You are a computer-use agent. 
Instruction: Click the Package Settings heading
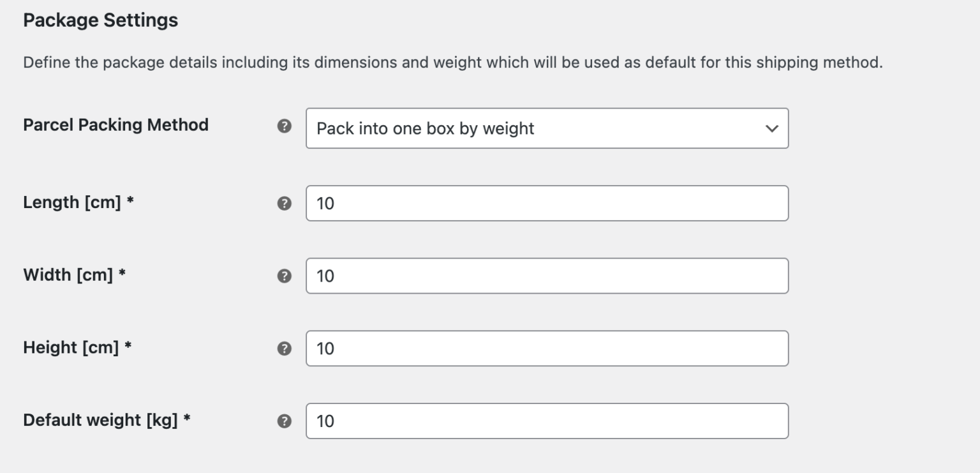(100, 20)
